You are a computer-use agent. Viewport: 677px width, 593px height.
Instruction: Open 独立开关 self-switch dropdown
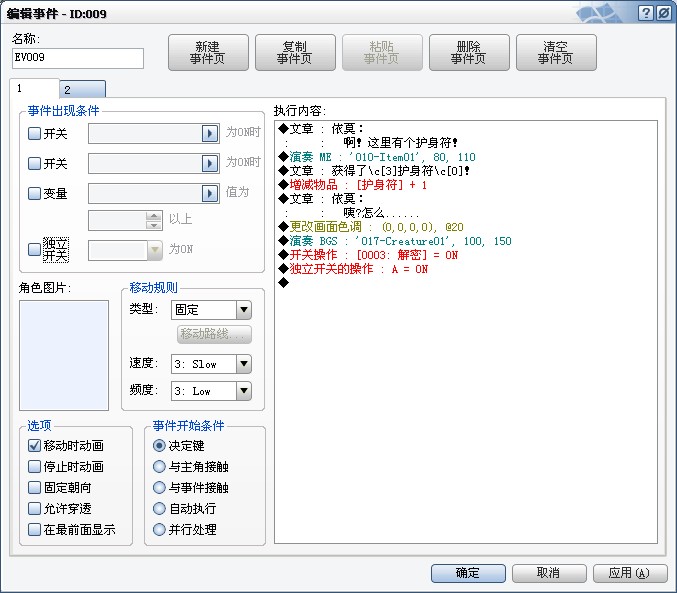click(x=125, y=250)
